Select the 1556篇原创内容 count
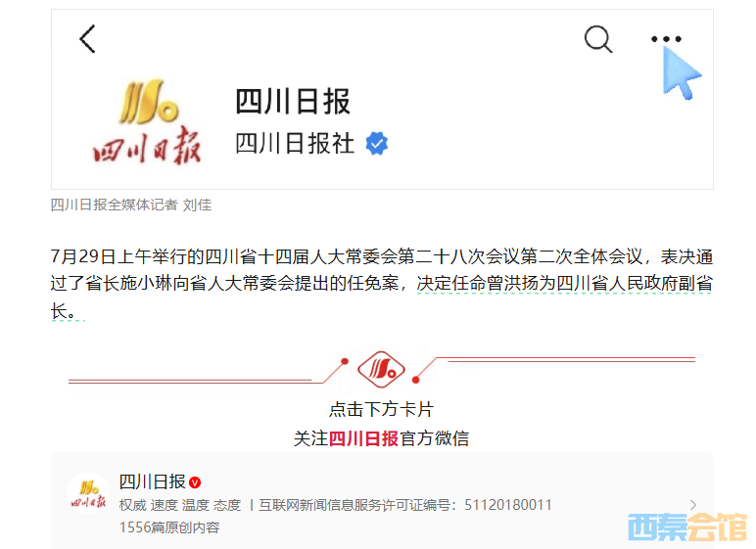Viewport: 756px width, 549px height. 169,527
